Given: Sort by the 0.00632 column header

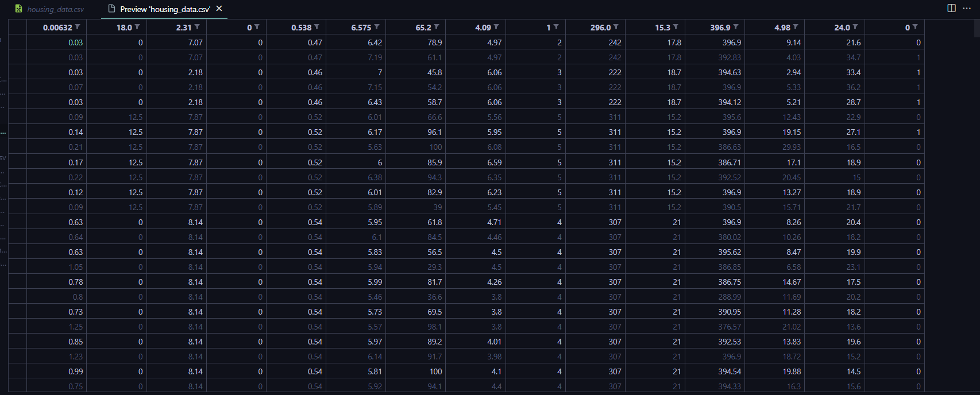Looking at the screenshot, I should pos(57,28).
